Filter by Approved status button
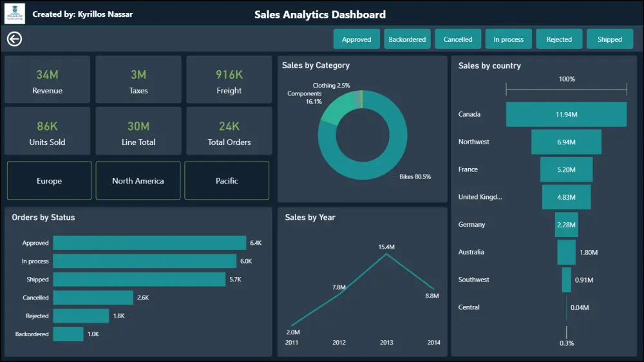This screenshot has width=644, height=362. [357, 39]
